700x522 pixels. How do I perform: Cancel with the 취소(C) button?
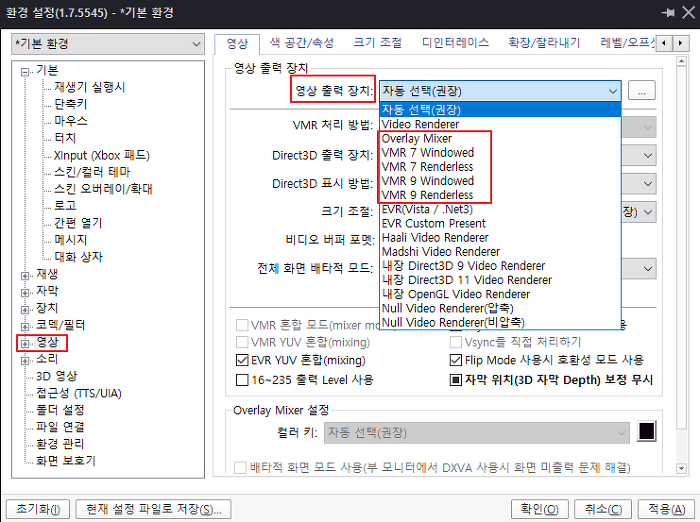click(x=603, y=509)
